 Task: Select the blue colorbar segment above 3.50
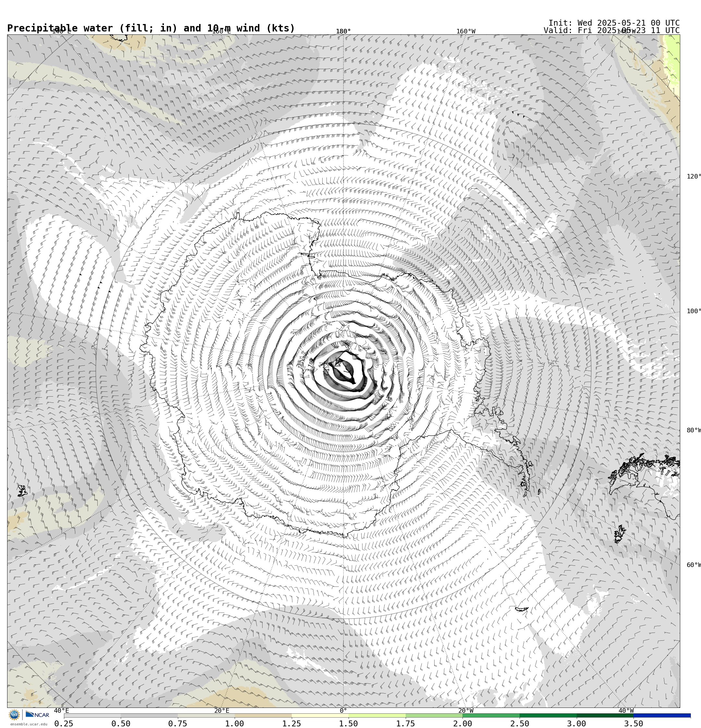[x=662, y=715]
